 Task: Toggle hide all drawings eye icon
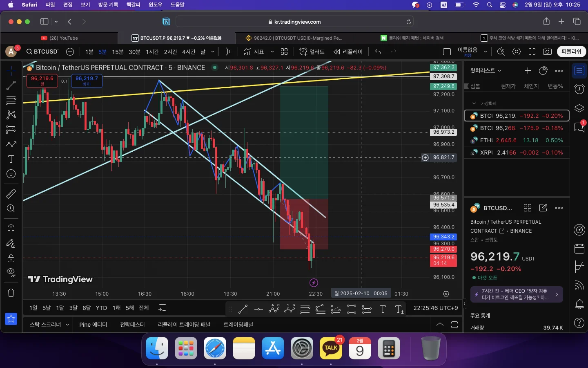tap(11, 273)
